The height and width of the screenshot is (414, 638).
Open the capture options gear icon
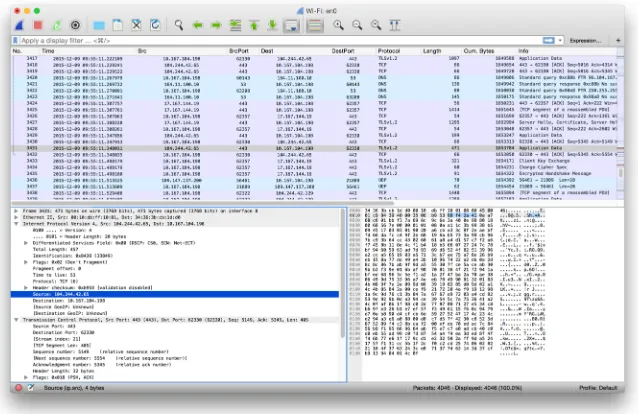click(x=75, y=25)
